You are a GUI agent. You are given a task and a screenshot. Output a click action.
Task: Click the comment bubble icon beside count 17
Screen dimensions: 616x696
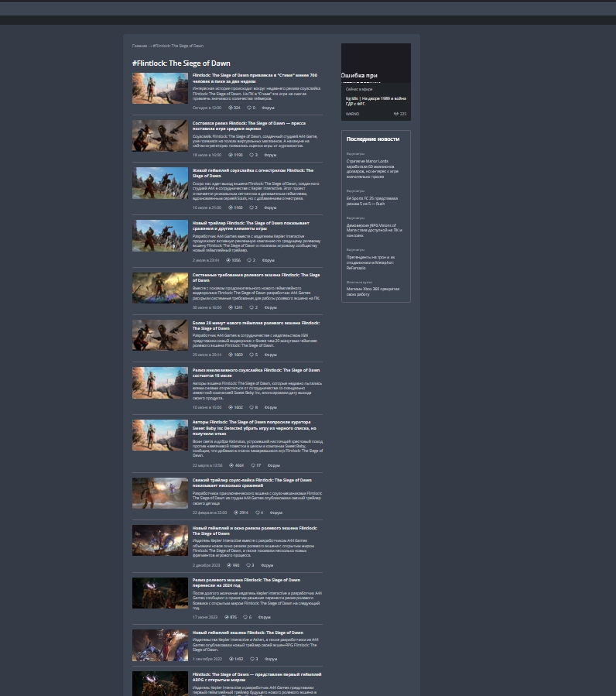pos(252,465)
